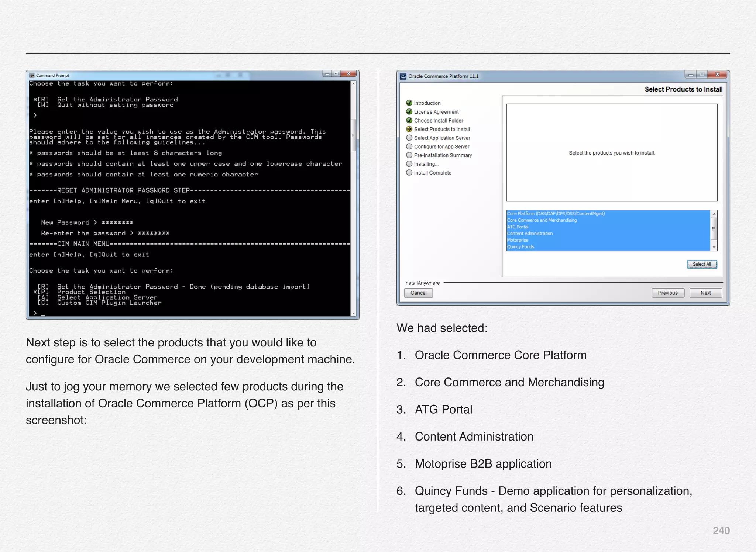The image size is (756, 552).
Task: Click the License Agreement step checkmark icon
Action: (x=409, y=112)
